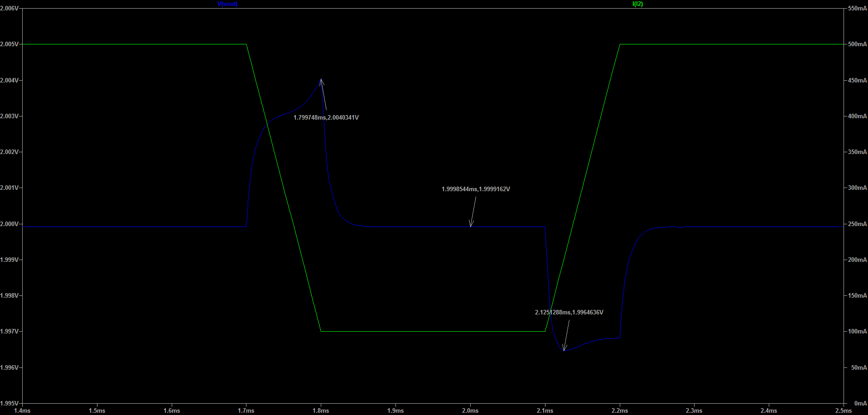Click the 1.998V left axis label

click(x=10, y=296)
